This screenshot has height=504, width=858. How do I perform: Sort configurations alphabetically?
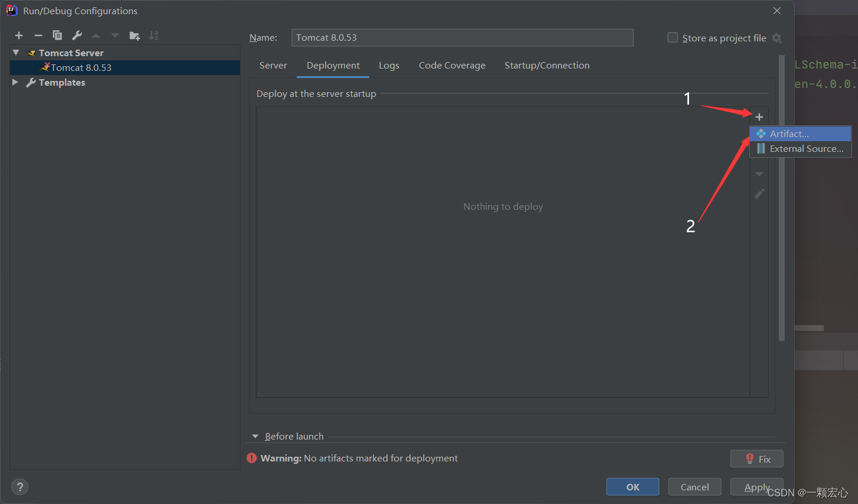coord(154,35)
